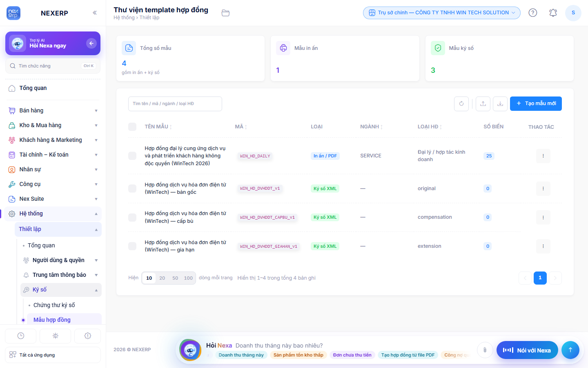Click the Mẫu ký số shield icon

pos(438,48)
